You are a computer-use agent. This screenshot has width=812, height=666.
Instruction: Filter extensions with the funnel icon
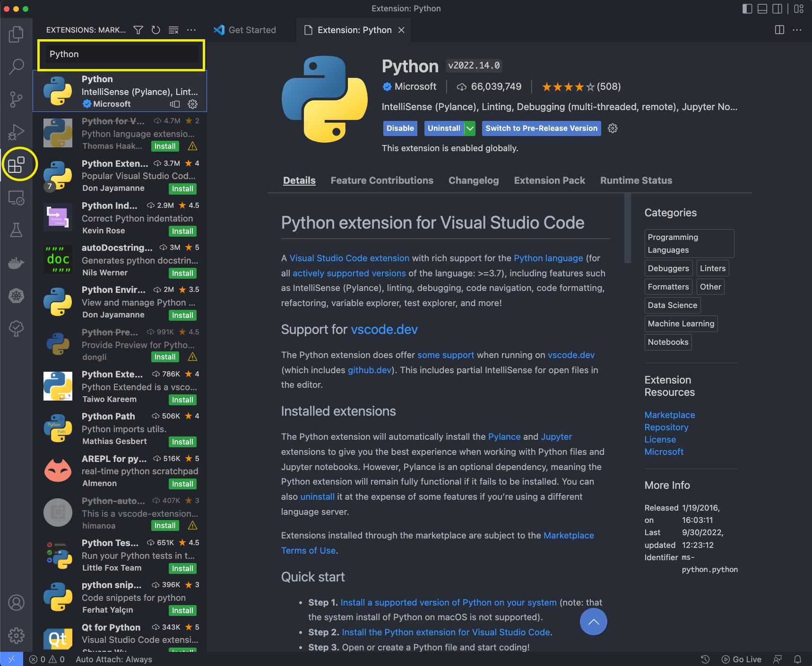(x=138, y=30)
